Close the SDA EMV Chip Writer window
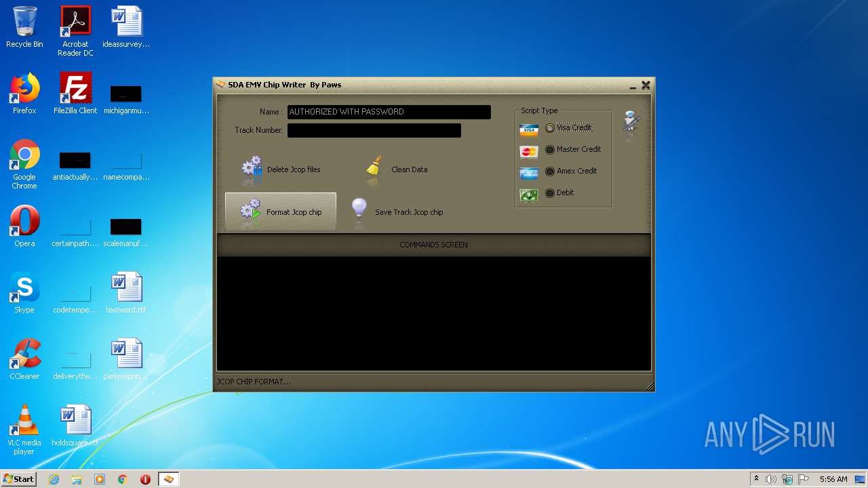Image resolution: width=868 pixels, height=488 pixels. tap(646, 85)
